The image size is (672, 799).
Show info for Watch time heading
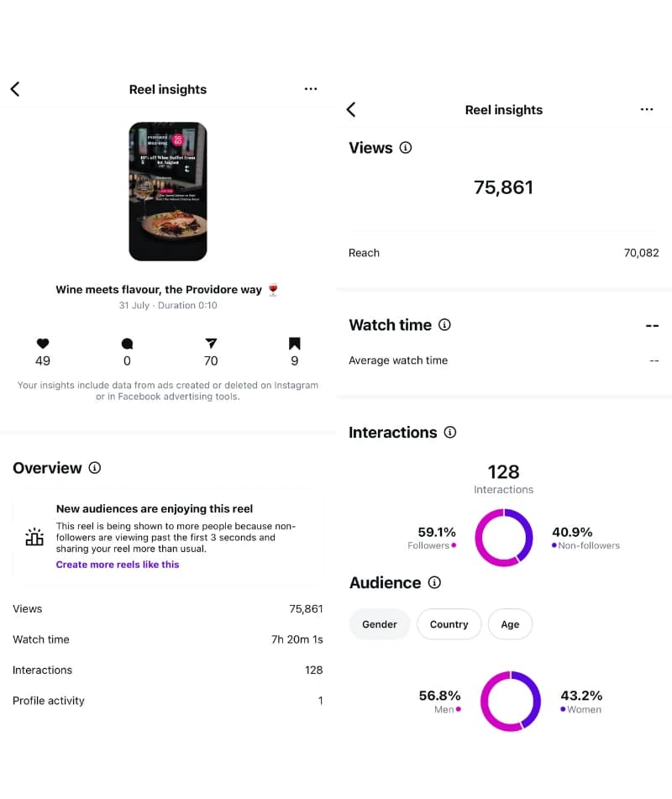pos(445,325)
